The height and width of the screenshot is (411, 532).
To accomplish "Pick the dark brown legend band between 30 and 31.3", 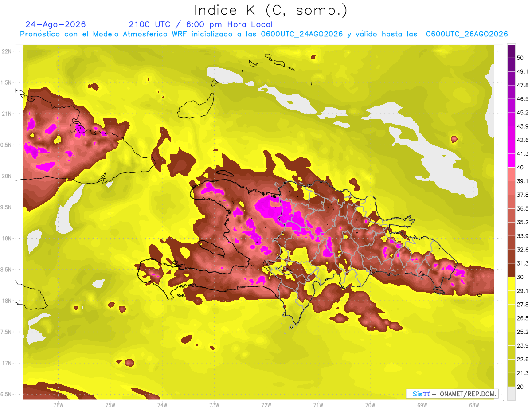I will (512, 270).
